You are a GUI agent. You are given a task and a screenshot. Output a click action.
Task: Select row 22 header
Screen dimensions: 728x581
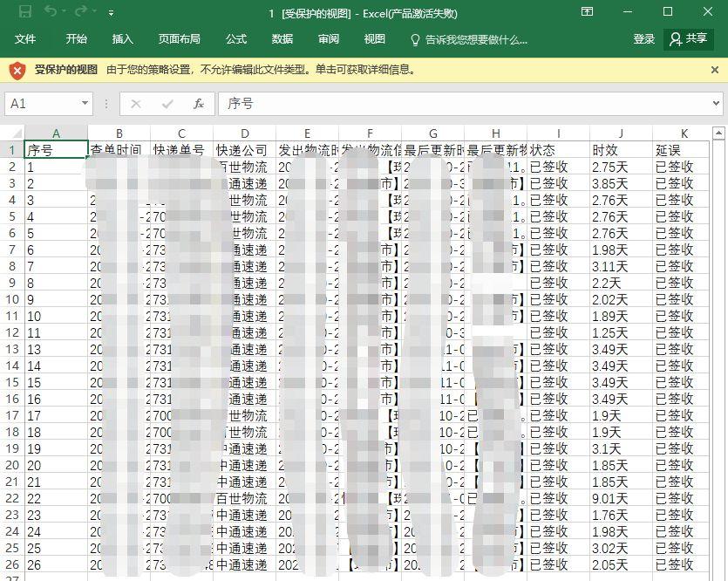point(12,499)
